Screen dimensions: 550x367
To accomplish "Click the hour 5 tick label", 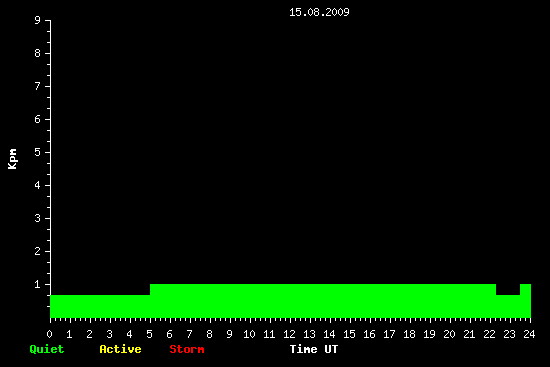I will [x=149, y=334].
